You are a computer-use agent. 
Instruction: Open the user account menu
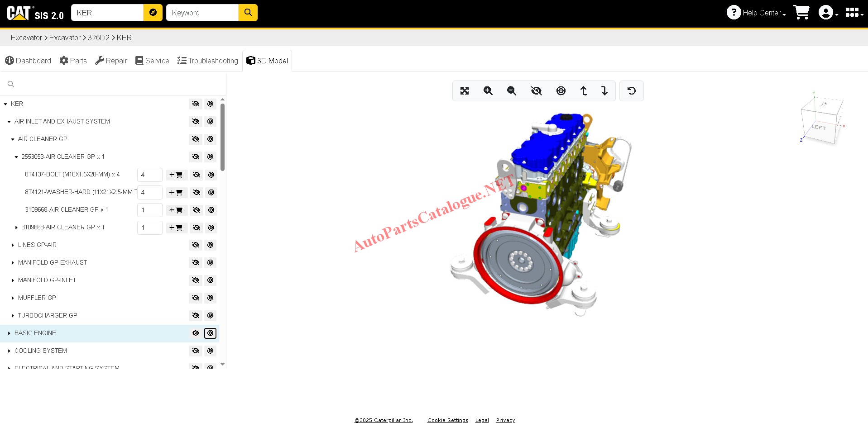coord(828,13)
